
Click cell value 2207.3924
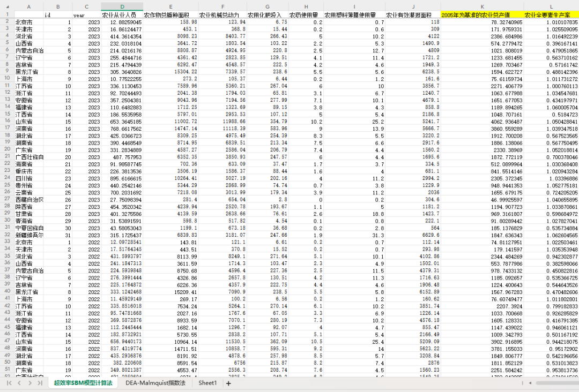tap(482, 306)
